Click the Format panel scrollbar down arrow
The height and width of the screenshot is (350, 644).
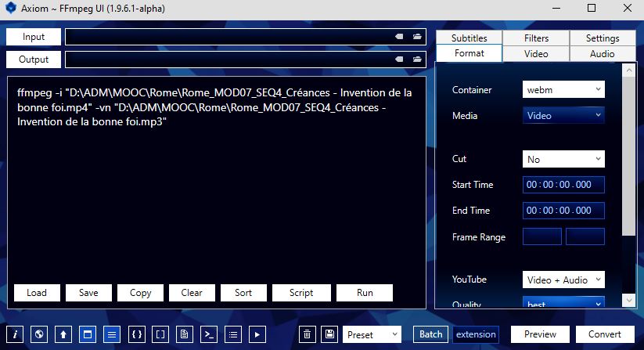(629, 301)
